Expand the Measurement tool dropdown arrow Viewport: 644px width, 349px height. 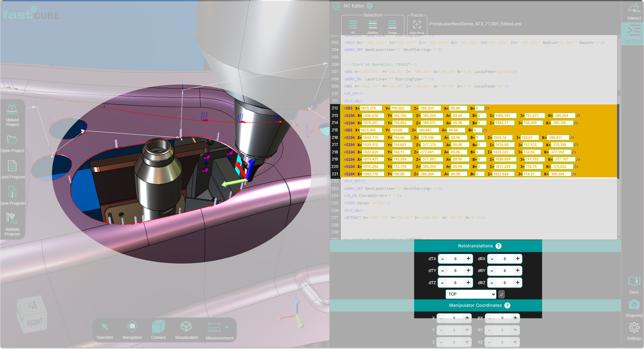pyautogui.click(x=227, y=327)
